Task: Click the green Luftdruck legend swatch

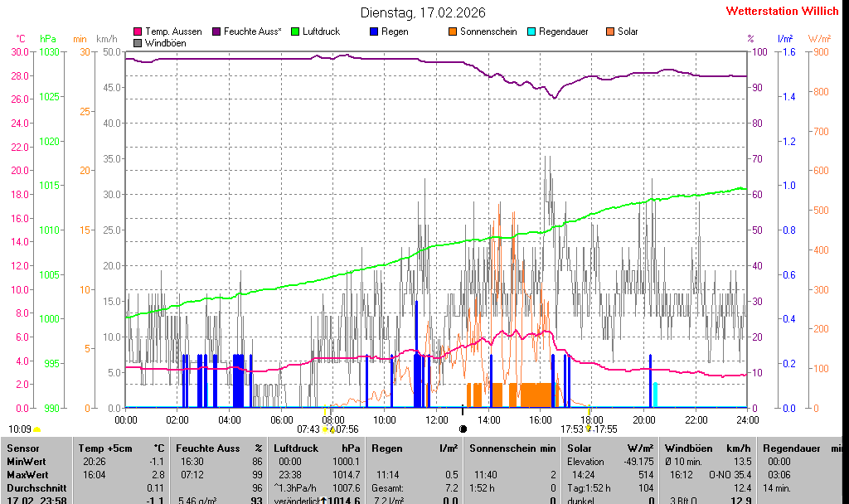Action: [296, 31]
